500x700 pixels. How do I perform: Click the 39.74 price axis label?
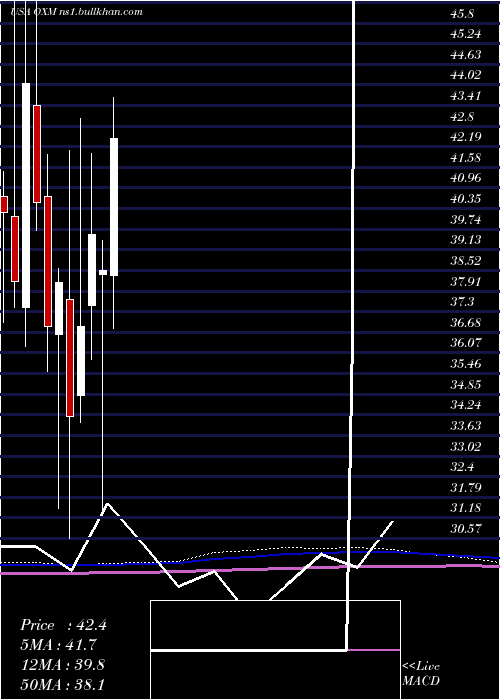466,220
